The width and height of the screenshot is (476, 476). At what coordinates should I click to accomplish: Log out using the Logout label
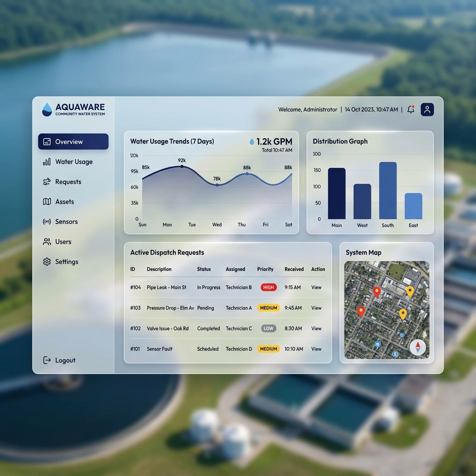[x=65, y=360]
